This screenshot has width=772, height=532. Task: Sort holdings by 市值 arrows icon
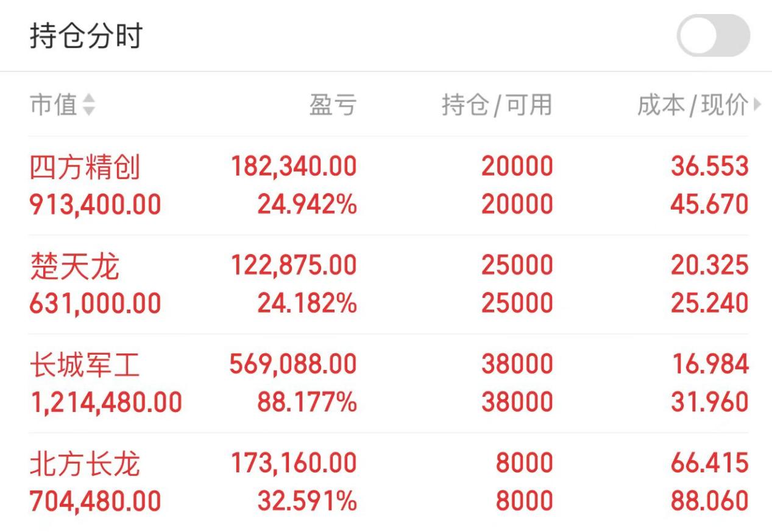click(x=89, y=105)
